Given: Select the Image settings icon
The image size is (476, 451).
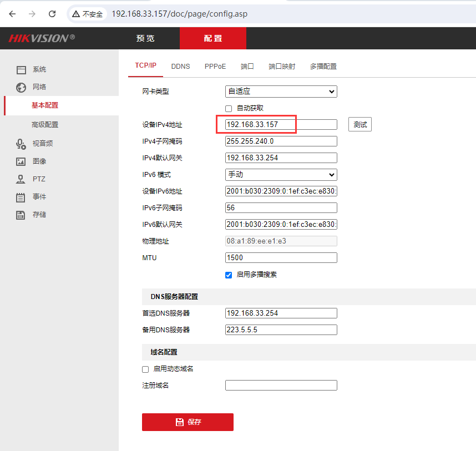Looking at the screenshot, I should pos(21,161).
